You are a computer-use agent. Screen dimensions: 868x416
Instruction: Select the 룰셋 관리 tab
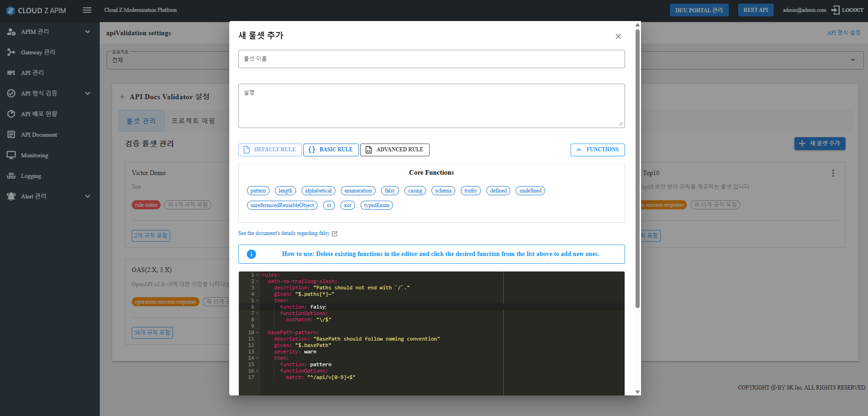pos(141,121)
